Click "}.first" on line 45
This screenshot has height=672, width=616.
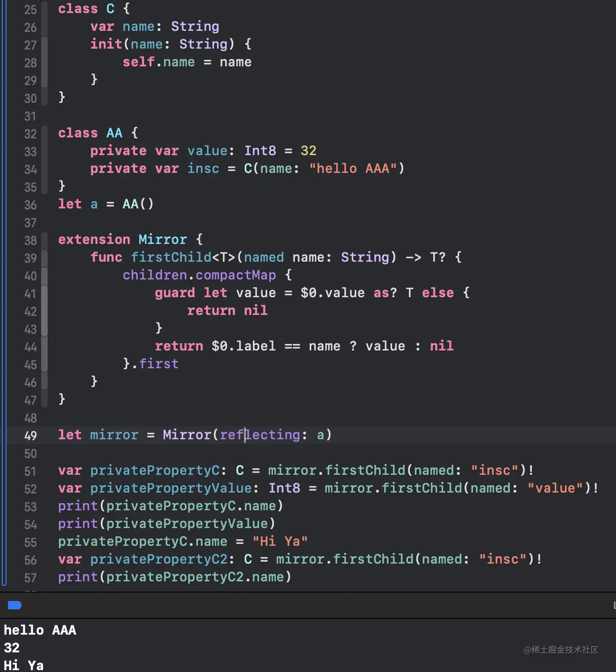151,364
